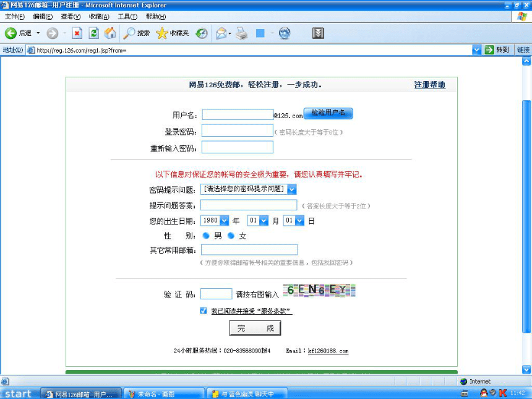The width and height of the screenshot is (532, 399).
Task: Open the Mail envelope icon
Action: (221, 33)
